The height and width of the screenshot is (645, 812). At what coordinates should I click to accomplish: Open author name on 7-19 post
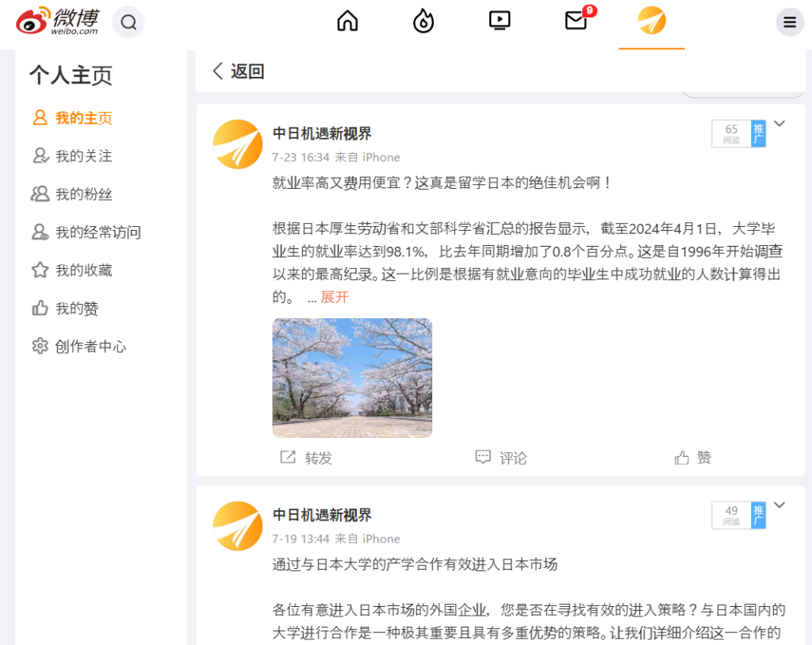pos(322,515)
